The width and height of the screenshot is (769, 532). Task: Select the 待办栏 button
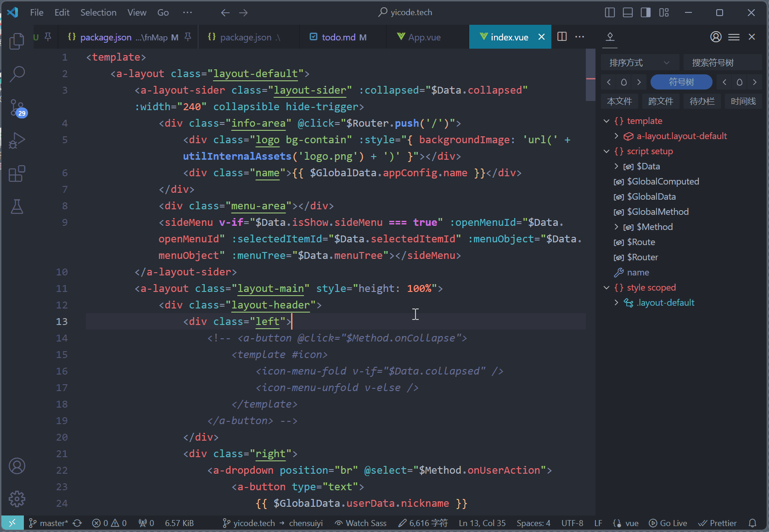[702, 101]
